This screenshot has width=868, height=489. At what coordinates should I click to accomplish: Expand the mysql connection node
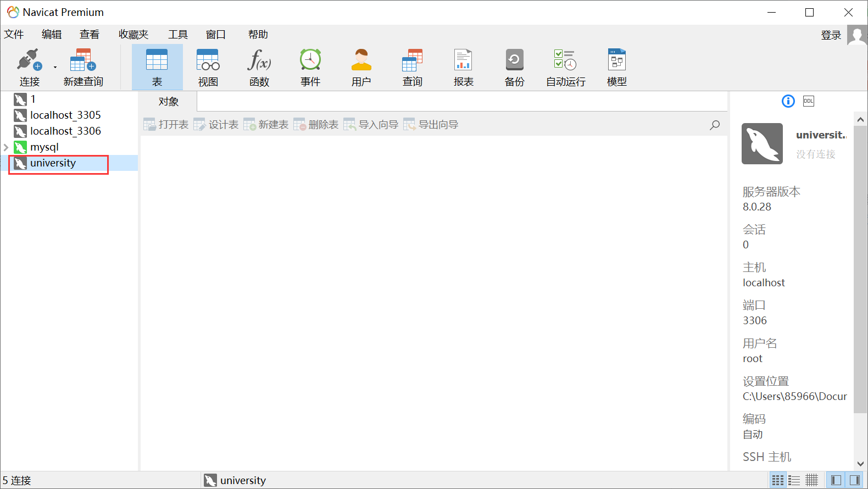6,147
